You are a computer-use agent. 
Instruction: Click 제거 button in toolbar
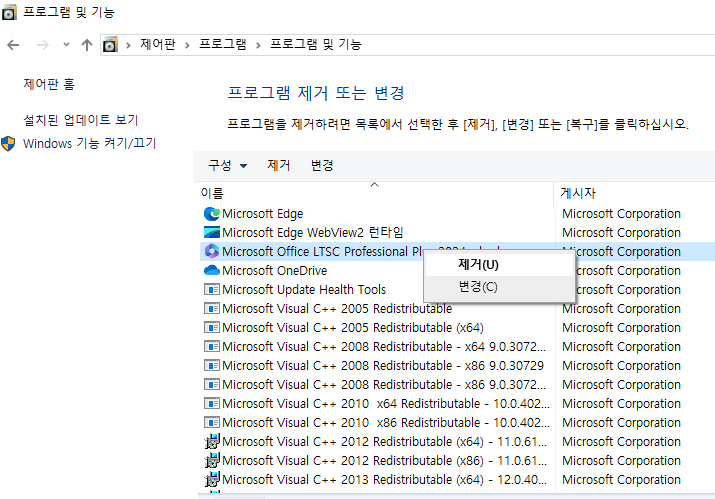279,165
